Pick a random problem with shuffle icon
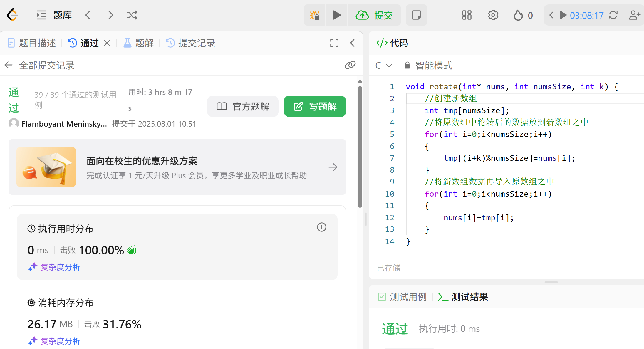Screen dimensions: 644x349 pyautogui.click(x=132, y=15)
